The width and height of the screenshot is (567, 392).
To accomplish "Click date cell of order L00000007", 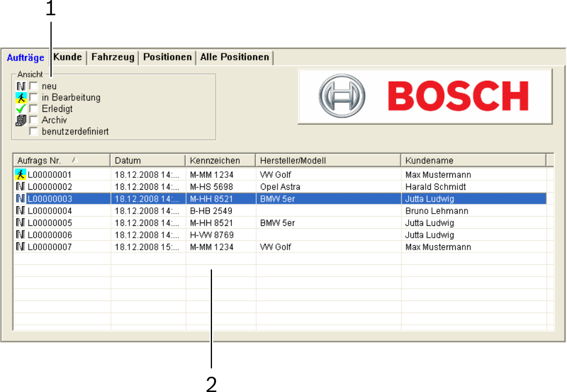I will click(x=147, y=247).
